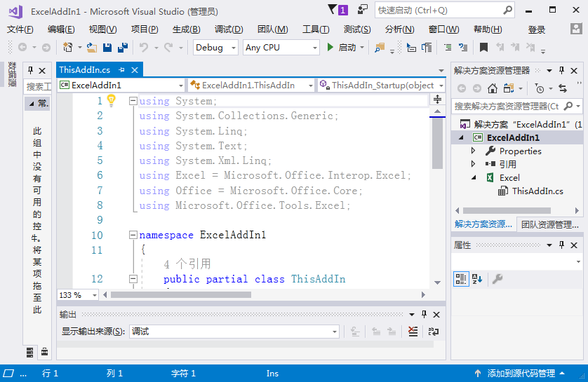
Task: Click Categorized view icon in Properties panel
Action: tap(461, 279)
